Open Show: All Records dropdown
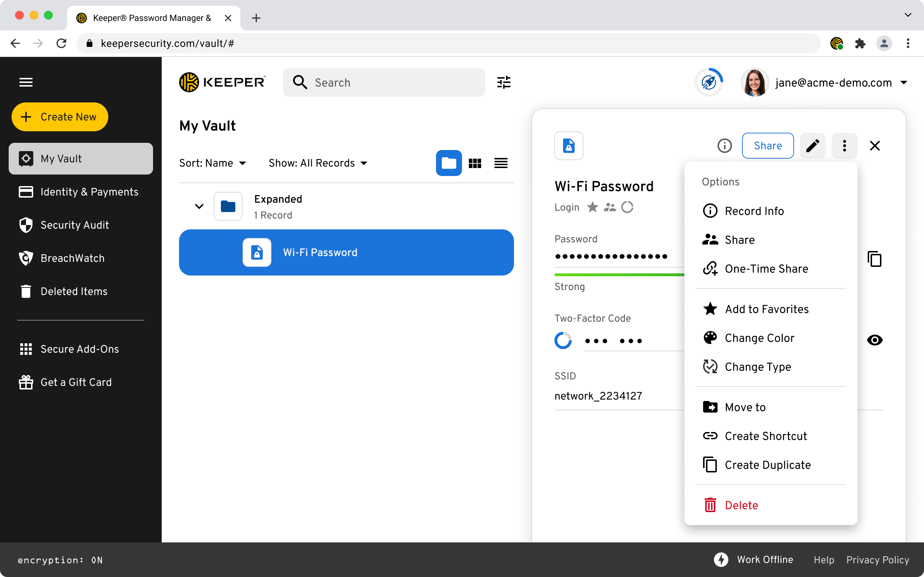Image resolution: width=924 pixels, height=577 pixels. 318,163
